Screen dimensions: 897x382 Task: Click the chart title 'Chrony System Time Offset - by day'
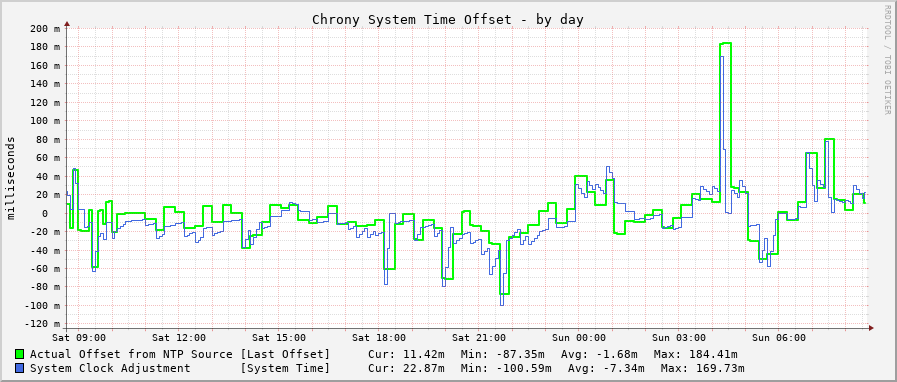(x=447, y=19)
